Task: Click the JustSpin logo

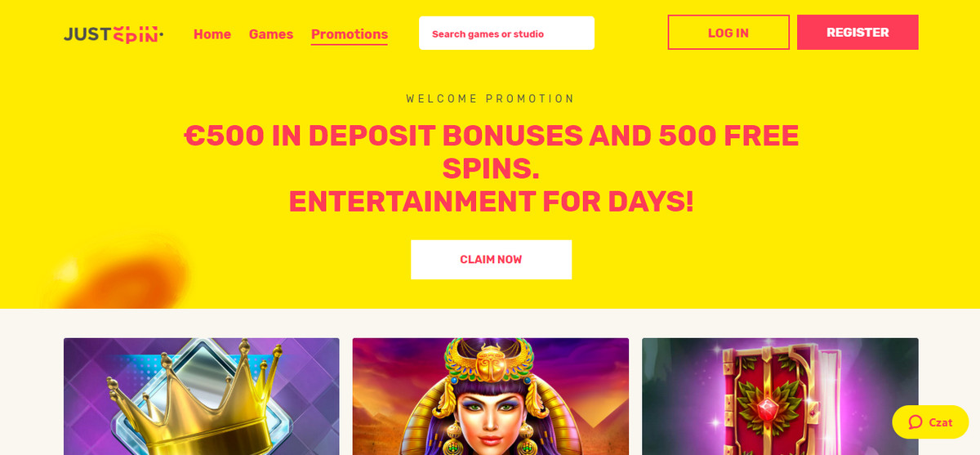Action: click(x=114, y=34)
